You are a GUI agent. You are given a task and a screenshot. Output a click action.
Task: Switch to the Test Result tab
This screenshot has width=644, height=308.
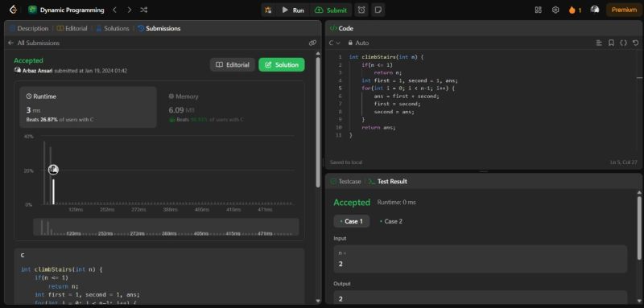(x=388, y=181)
